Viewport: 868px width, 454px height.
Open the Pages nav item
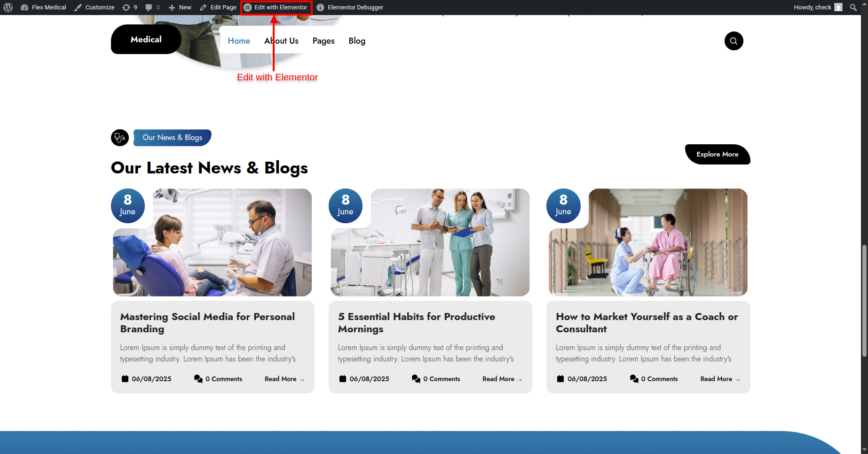(x=324, y=41)
